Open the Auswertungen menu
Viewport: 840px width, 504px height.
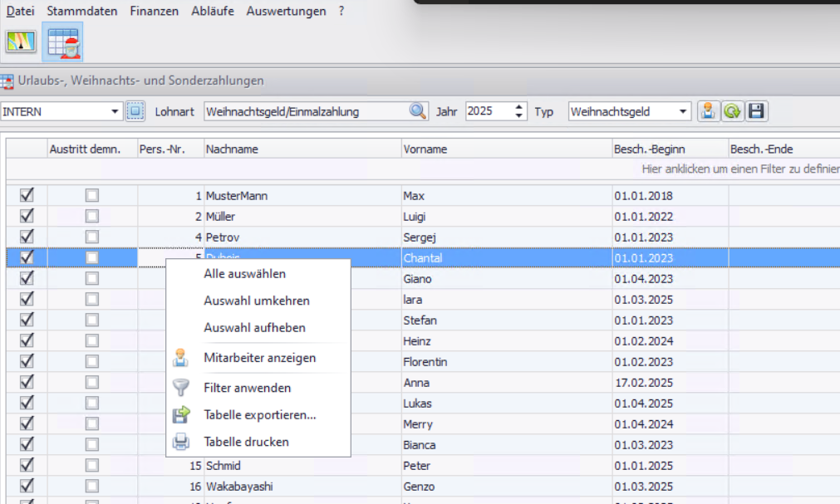[x=286, y=11]
